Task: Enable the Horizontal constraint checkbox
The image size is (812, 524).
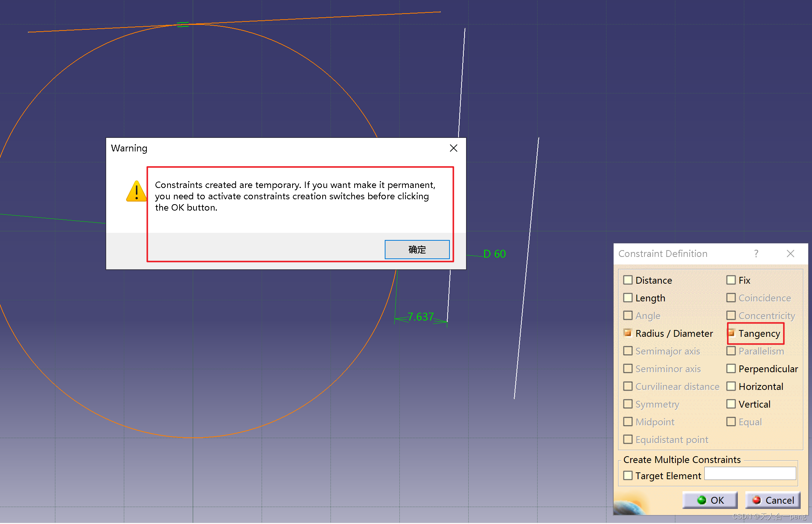Action: click(x=731, y=386)
